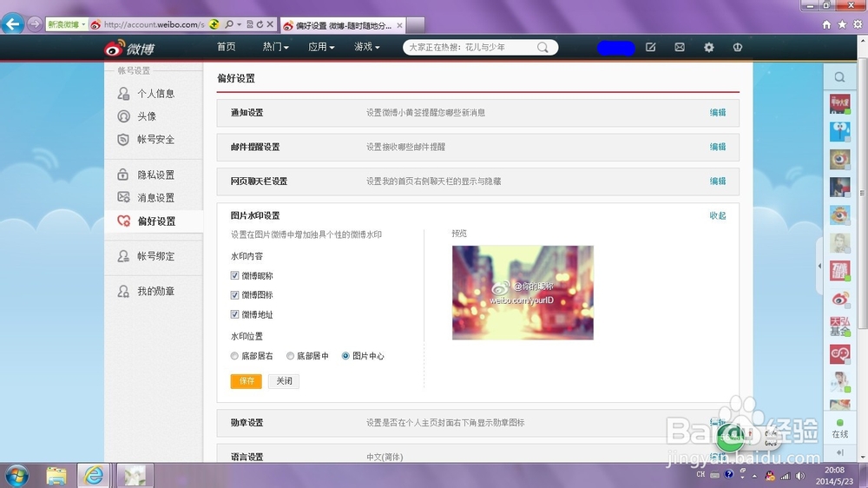The image size is (868, 488).
Task: Select 图片中心 watermark position
Action: click(x=345, y=356)
